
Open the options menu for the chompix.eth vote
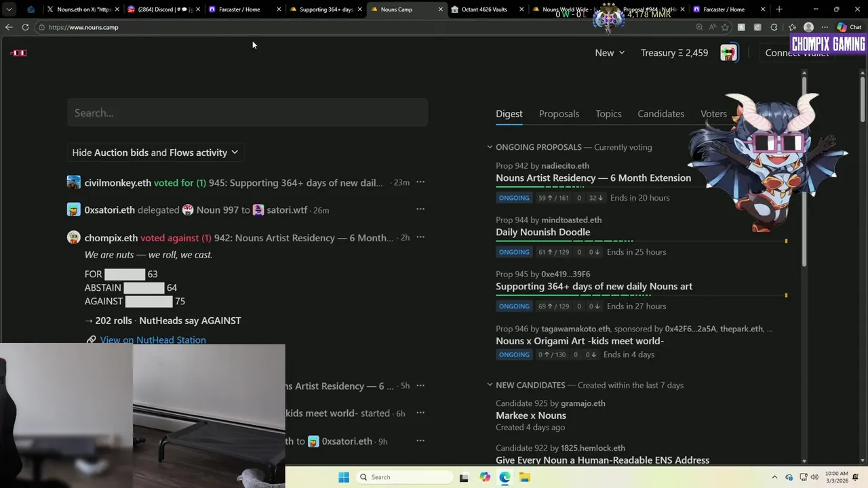[420, 237]
